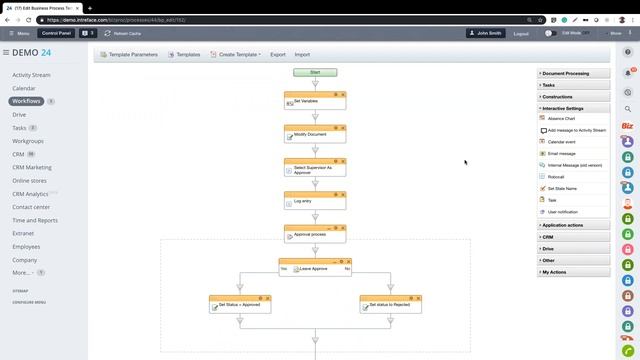Viewport: 640px width, 360px height.
Task: Open Template Parameters
Action: [129, 54]
